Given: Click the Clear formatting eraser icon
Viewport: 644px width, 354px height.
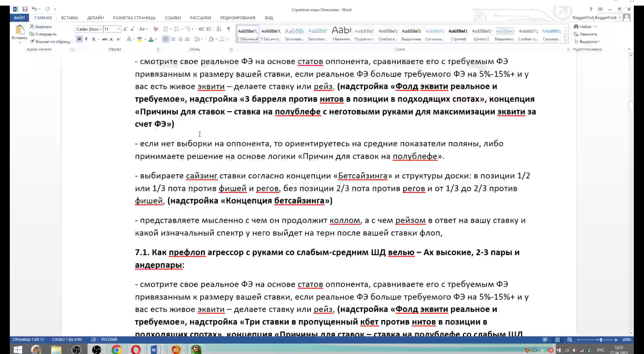Looking at the screenshot, I should click(x=156, y=29).
